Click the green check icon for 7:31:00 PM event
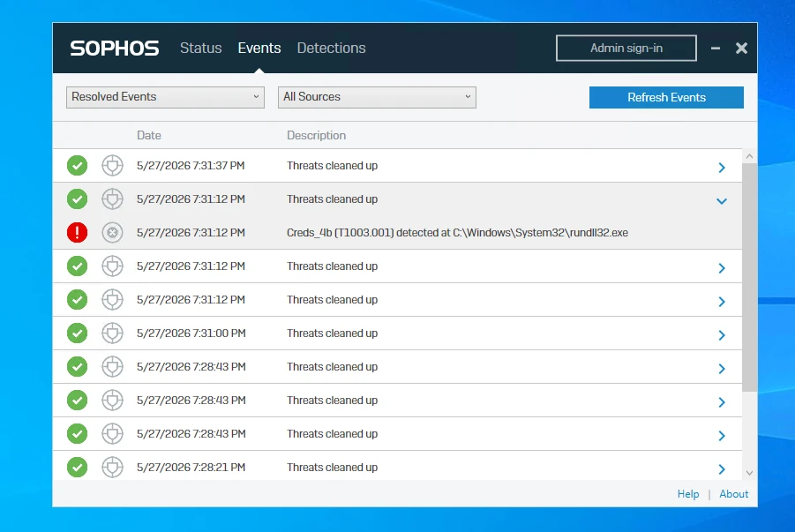Viewport: 795px width, 532px height. (77, 333)
